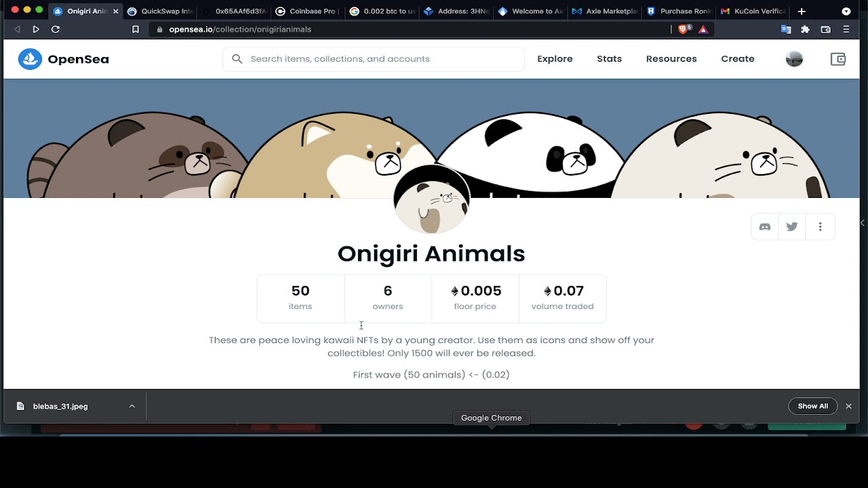Viewport: 868px width, 488px height.
Task: Open the wallet icon
Action: tap(838, 59)
